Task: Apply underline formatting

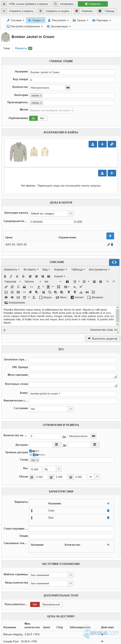Action: tap(17, 276)
